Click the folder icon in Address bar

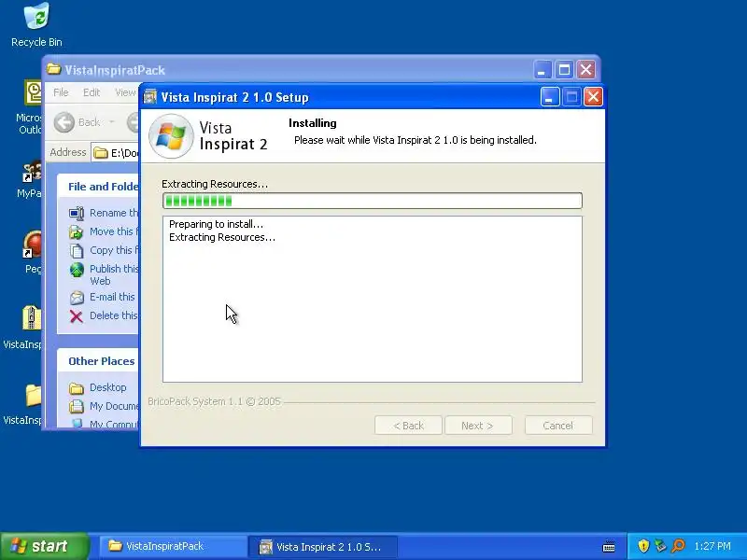click(101, 153)
